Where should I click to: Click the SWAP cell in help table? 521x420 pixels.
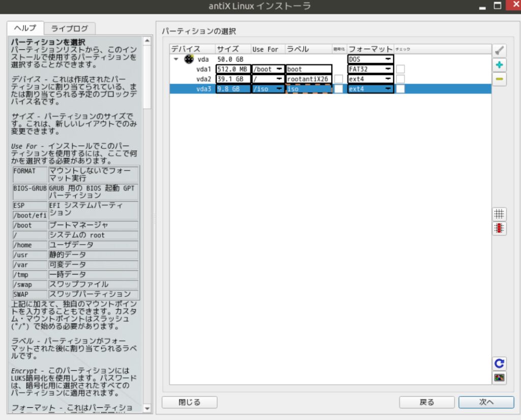(30, 294)
